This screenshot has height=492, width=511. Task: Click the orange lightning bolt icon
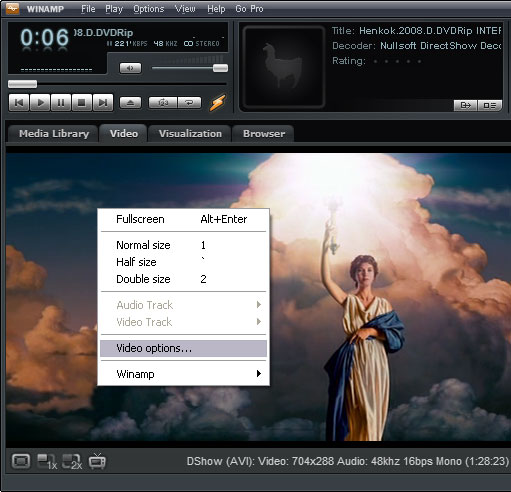click(217, 102)
